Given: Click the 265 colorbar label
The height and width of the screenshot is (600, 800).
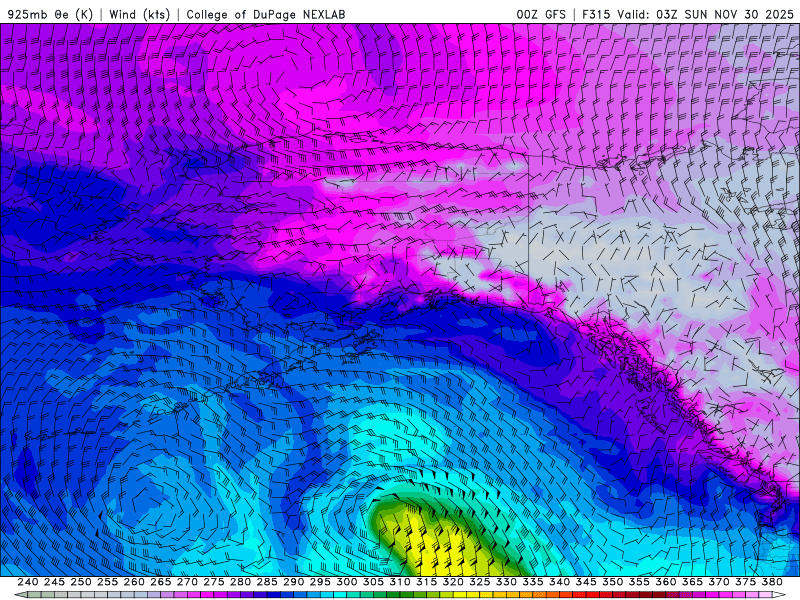Looking at the screenshot, I should [160, 582].
